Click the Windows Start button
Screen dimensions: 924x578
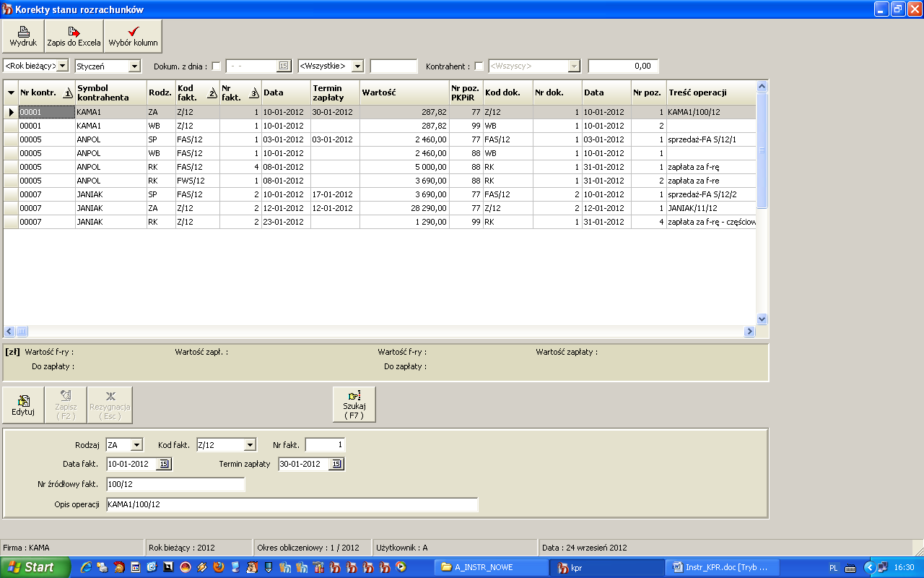[x=35, y=567]
